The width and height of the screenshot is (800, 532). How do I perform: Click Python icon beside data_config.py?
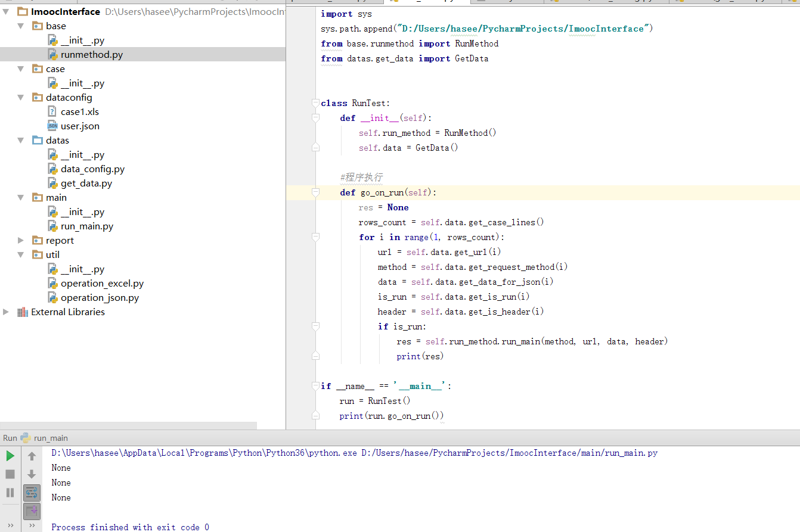point(52,169)
